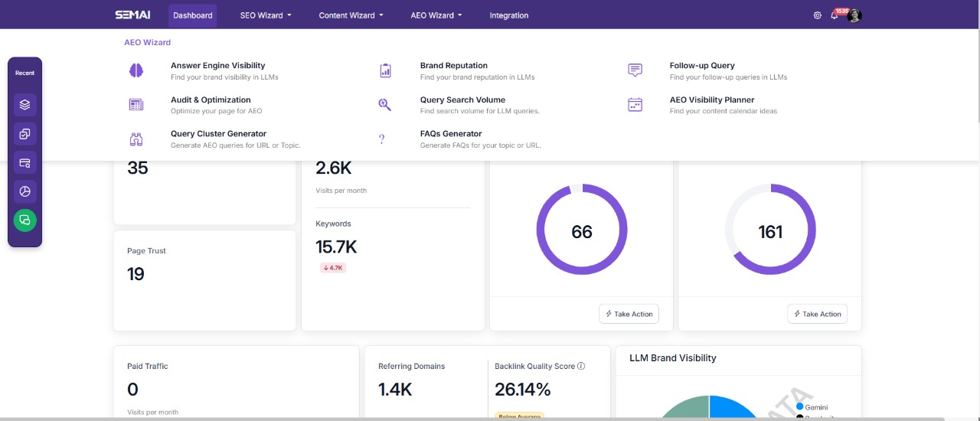Expand the SEO Wizard dropdown menu
Screen dimensions: 980x421
pyautogui.click(x=266, y=15)
